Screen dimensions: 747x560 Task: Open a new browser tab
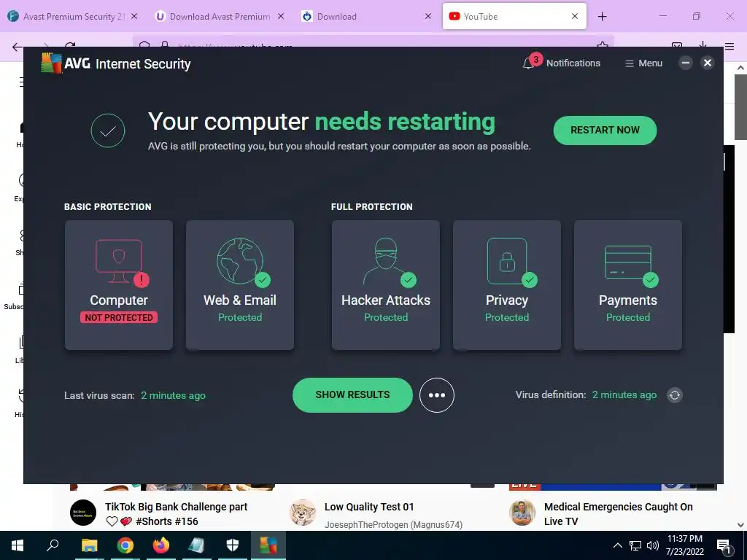tap(602, 17)
